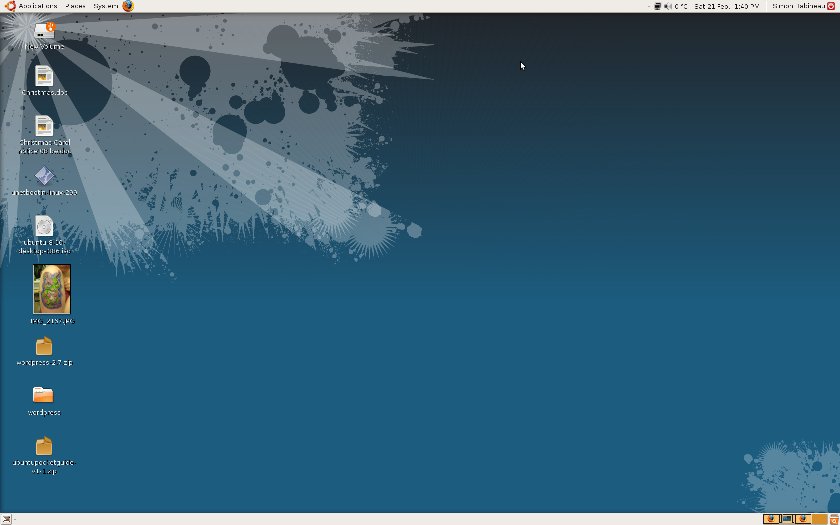Screen dimensions: 840x525
Task: Select the unetbootin-linux executable icon
Action: [x=44, y=176]
